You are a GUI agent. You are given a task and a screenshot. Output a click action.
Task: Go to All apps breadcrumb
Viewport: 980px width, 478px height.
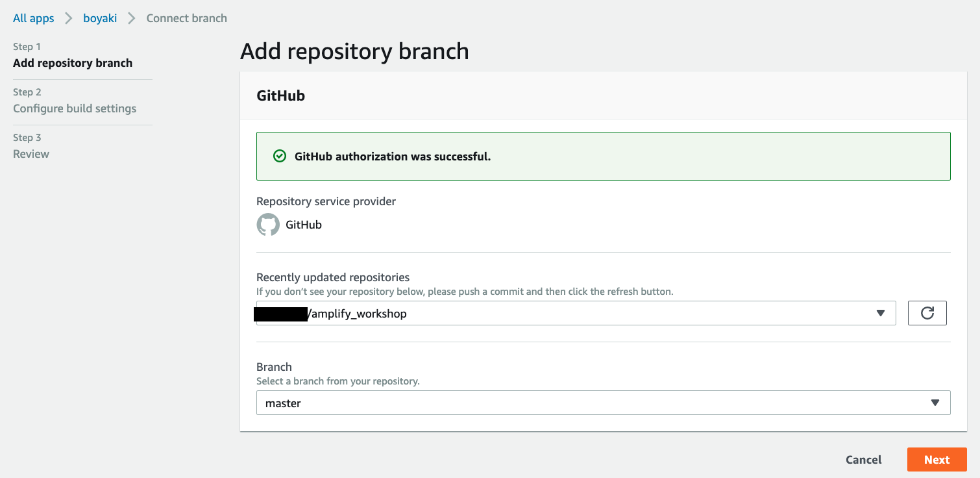click(34, 18)
